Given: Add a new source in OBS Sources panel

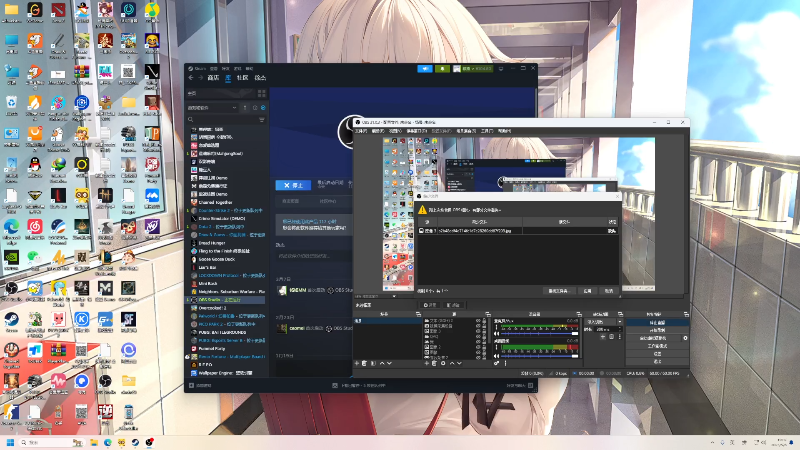Looking at the screenshot, I should click(427, 363).
